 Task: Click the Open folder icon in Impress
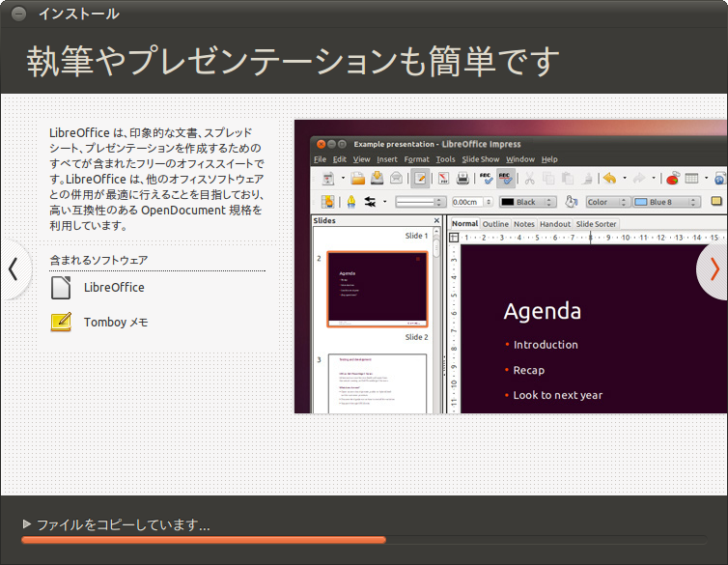coord(357,179)
